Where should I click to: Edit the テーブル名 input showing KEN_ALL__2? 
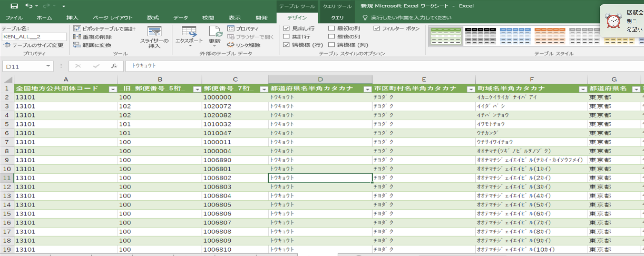33,37
